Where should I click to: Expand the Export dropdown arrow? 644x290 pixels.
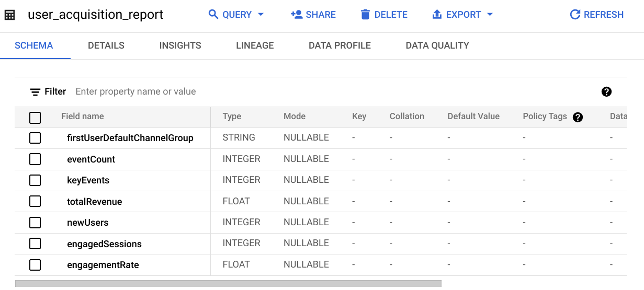tap(490, 15)
